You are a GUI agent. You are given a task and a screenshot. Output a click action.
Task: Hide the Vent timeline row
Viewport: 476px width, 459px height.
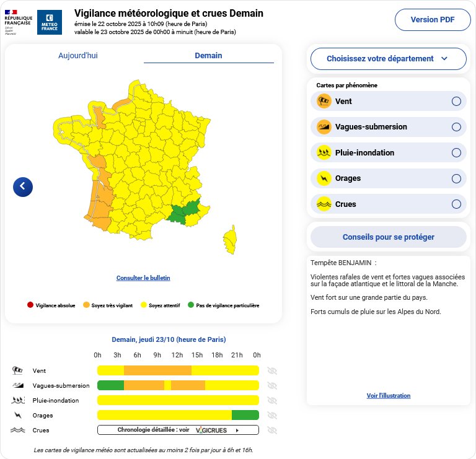tap(271, 371)
